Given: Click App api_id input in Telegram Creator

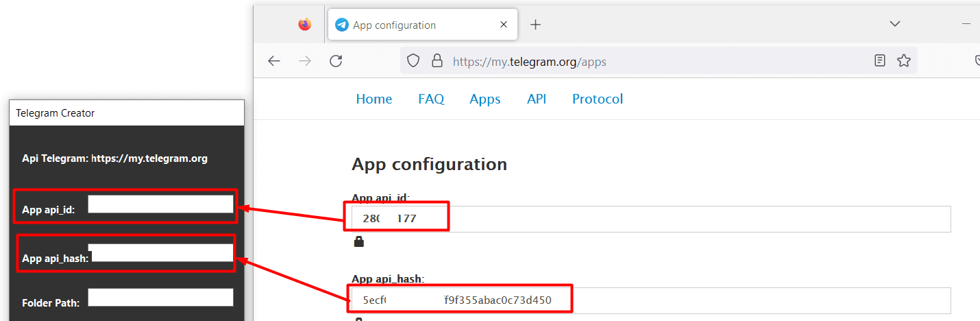Looking at the screenshot, I should [x=160, y=204].
